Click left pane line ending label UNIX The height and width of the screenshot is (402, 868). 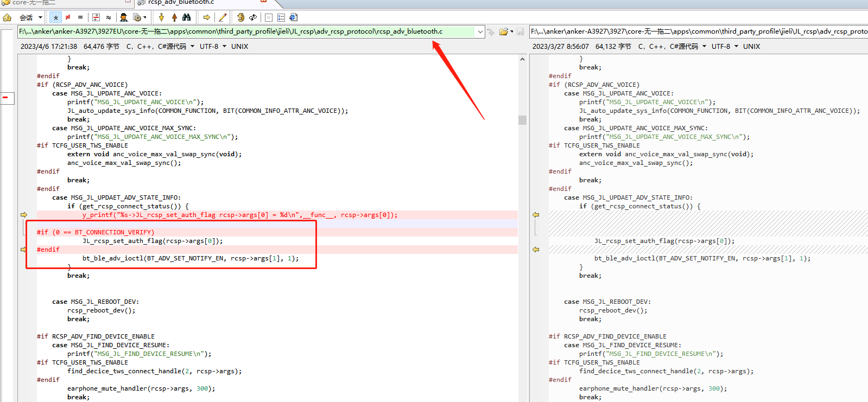[x=239, y=47]
